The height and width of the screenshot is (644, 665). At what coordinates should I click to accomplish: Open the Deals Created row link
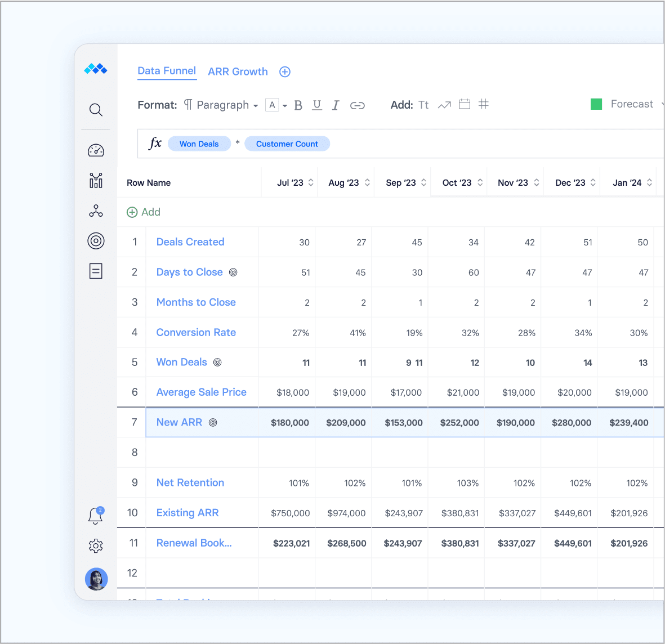pos(190,241)
